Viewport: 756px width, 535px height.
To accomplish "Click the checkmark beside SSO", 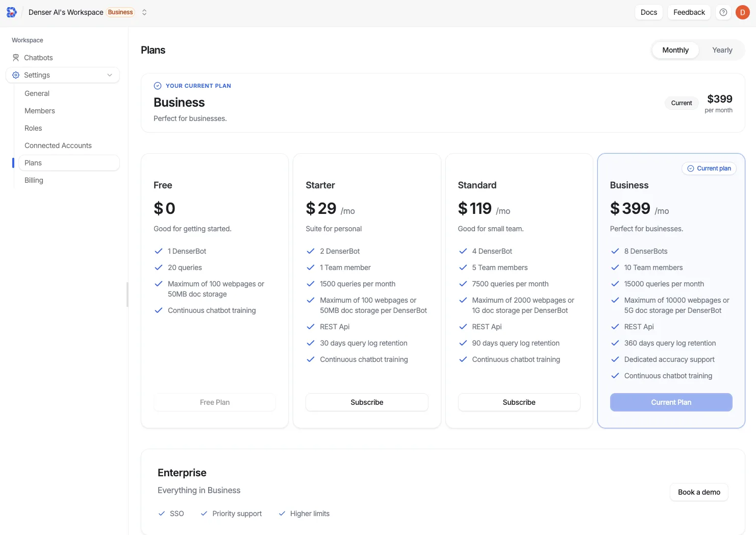I will [x=162, y=514].
